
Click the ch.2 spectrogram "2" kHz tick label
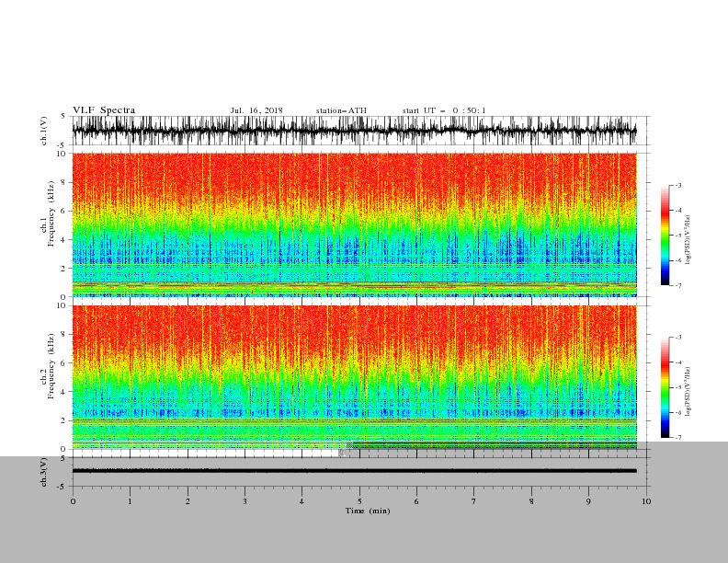click(x=63, y=420)
